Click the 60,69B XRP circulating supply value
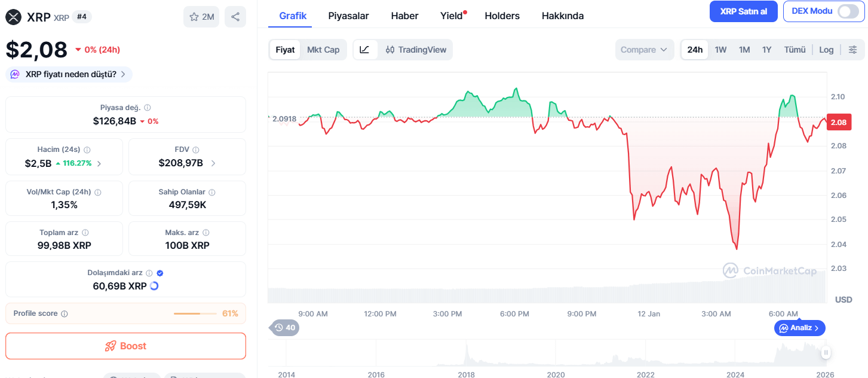 click(119, 286)
